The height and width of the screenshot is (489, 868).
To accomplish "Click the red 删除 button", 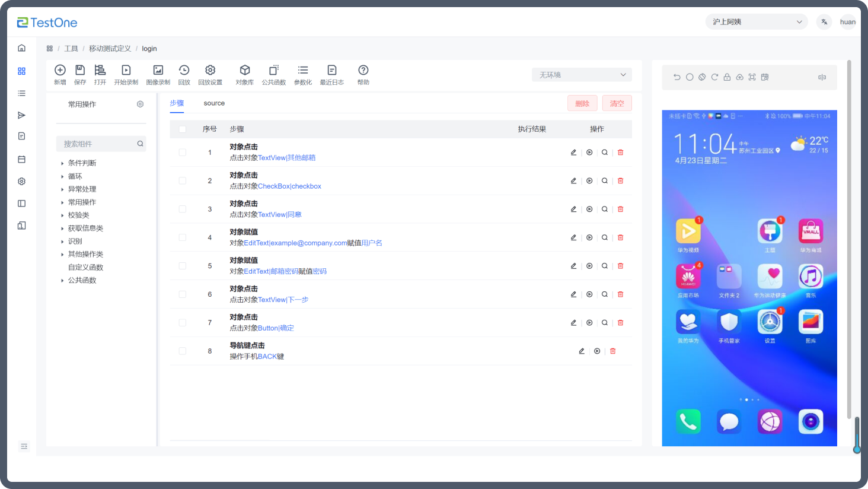I will (x=582, y=103).
